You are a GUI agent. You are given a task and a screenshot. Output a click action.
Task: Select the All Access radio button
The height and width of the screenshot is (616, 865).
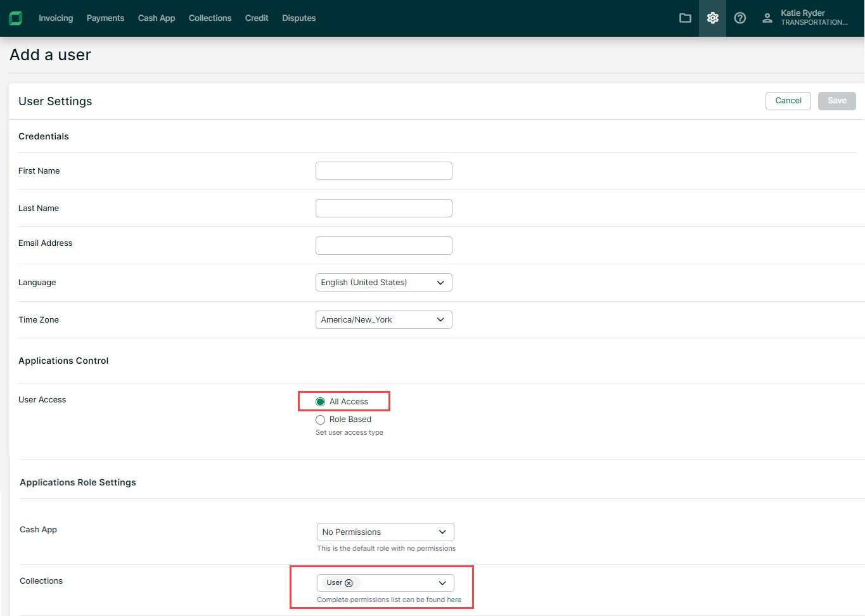click(x=321, y=402)
